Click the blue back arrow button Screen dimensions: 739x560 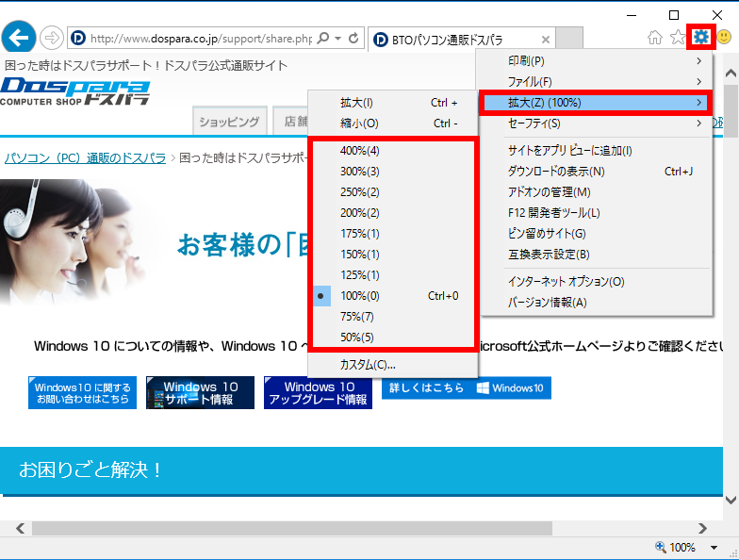click(19, 38)
